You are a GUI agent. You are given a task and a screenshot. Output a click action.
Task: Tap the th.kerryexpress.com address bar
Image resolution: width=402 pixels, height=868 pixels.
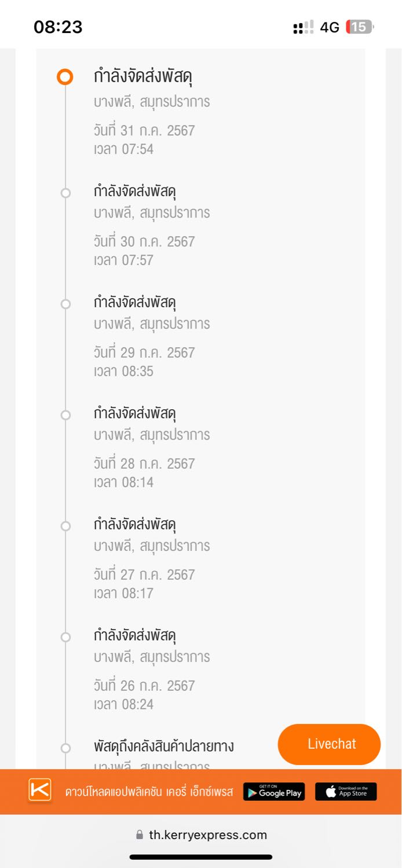point(201,835)
